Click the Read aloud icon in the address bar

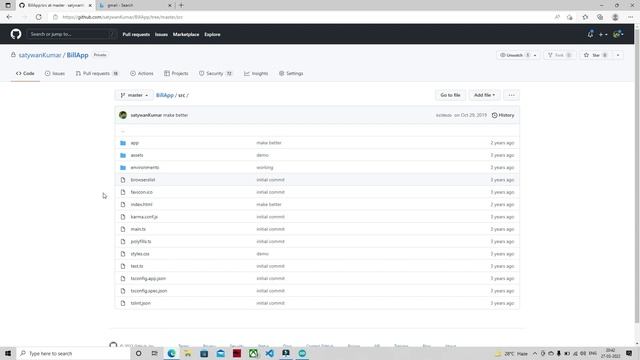557,17
